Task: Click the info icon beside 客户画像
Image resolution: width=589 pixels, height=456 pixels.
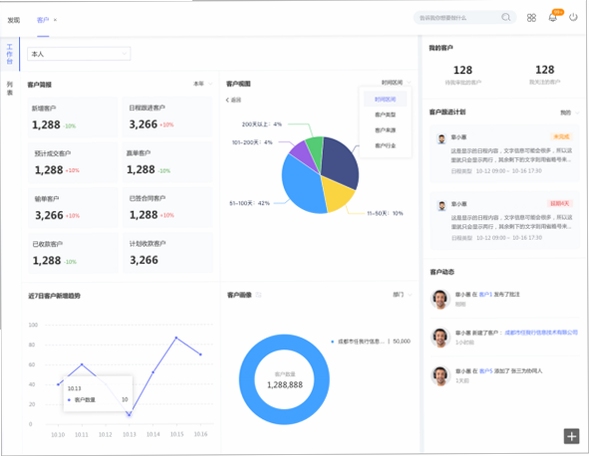Action: (x=258, y=295)
